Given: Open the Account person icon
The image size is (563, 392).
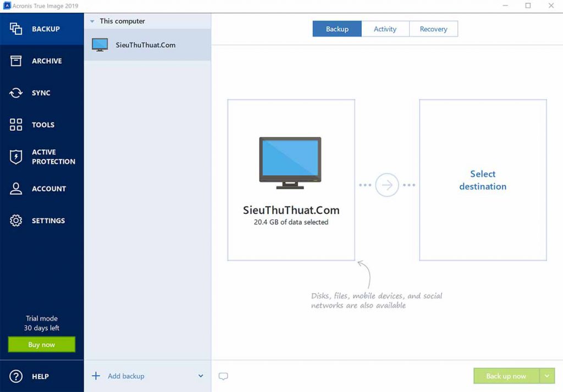Looking at the screenshot, I should click(x=16, y=189).
